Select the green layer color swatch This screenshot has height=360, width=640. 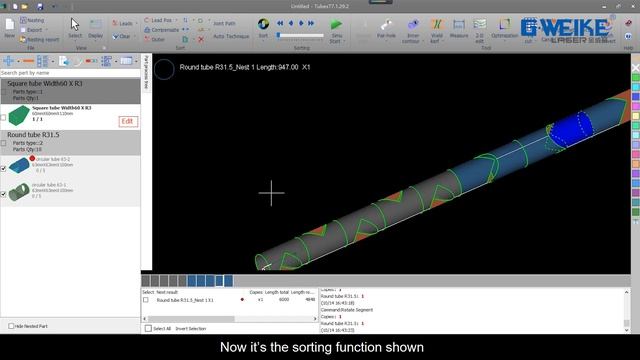(x=635, y=77)
